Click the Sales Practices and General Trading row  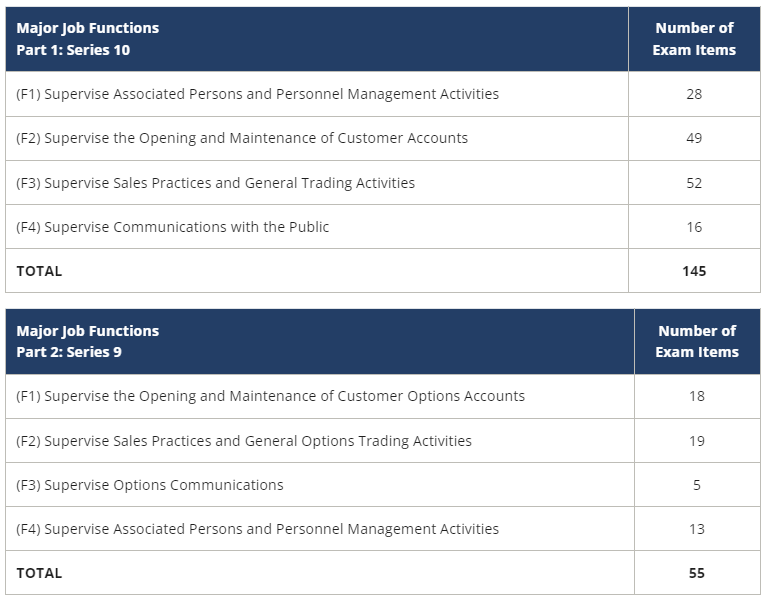[215, 183]
